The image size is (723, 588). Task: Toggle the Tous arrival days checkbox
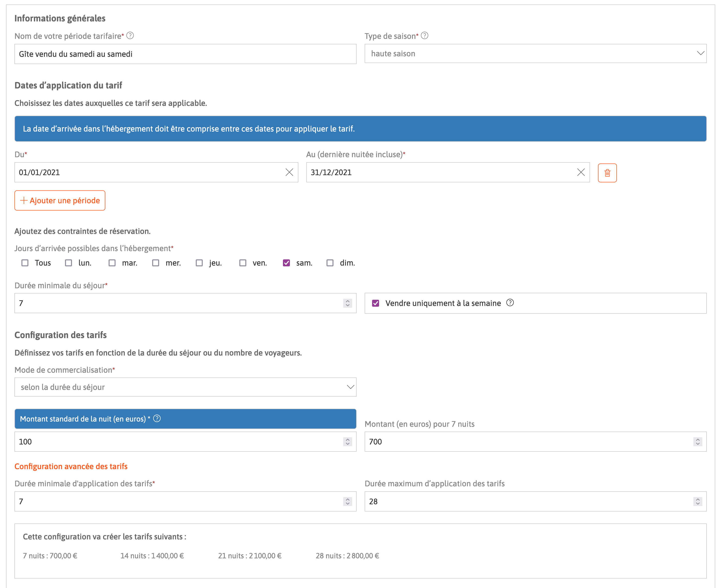(25, 263)
